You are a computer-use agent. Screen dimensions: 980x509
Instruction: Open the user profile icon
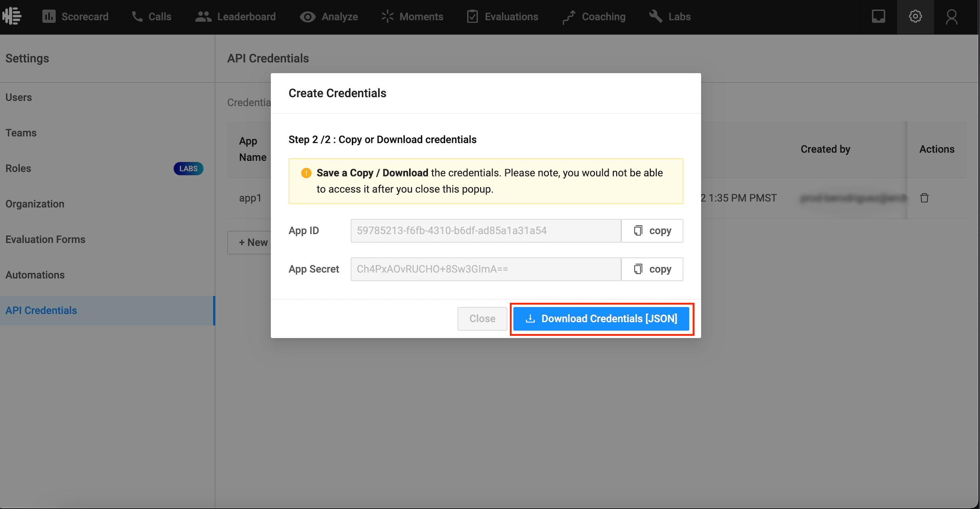point(952,17)
